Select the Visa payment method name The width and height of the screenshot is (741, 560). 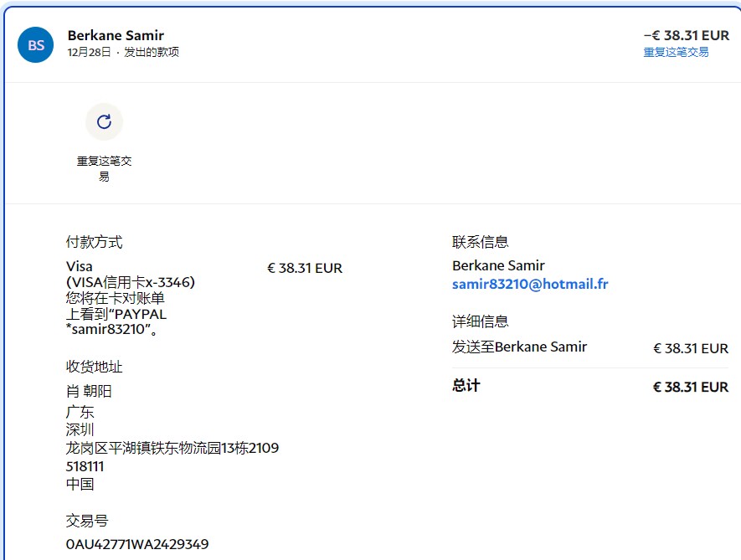pyautogui.click(x=80, y=267)
